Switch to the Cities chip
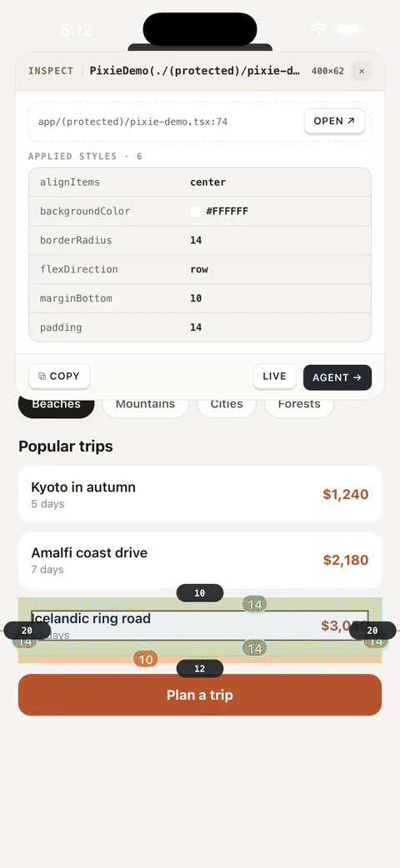Screen dimensions: 400x868 (227, 404)
